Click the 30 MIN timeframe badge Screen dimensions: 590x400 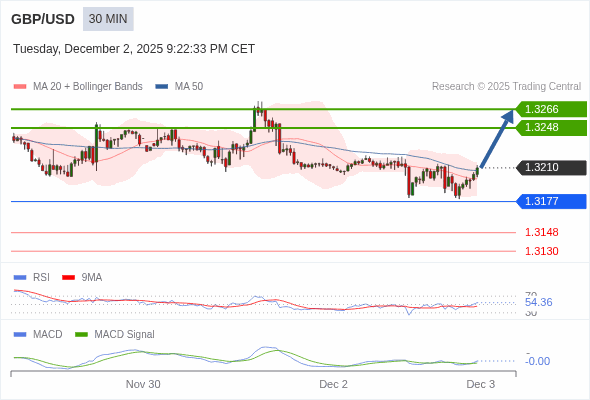click(108, 19)
